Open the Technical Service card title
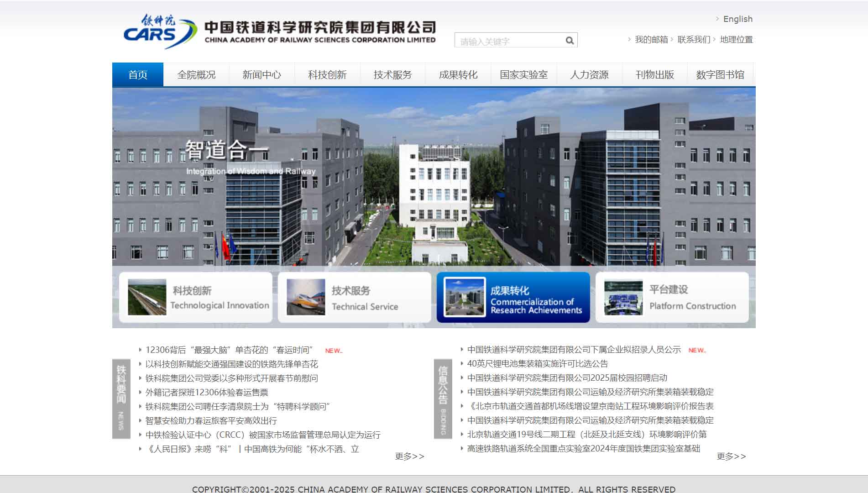 [x=365, y=299]
